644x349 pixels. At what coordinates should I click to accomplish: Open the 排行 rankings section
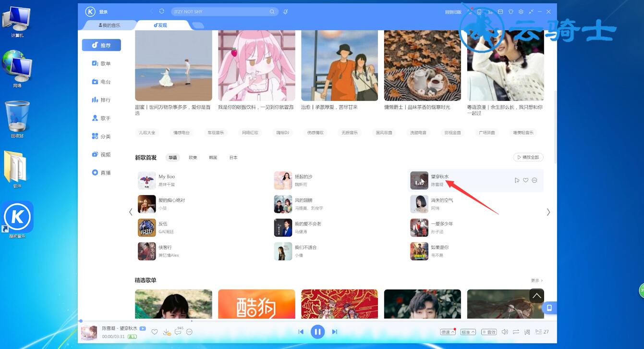[x=101, y=100]
